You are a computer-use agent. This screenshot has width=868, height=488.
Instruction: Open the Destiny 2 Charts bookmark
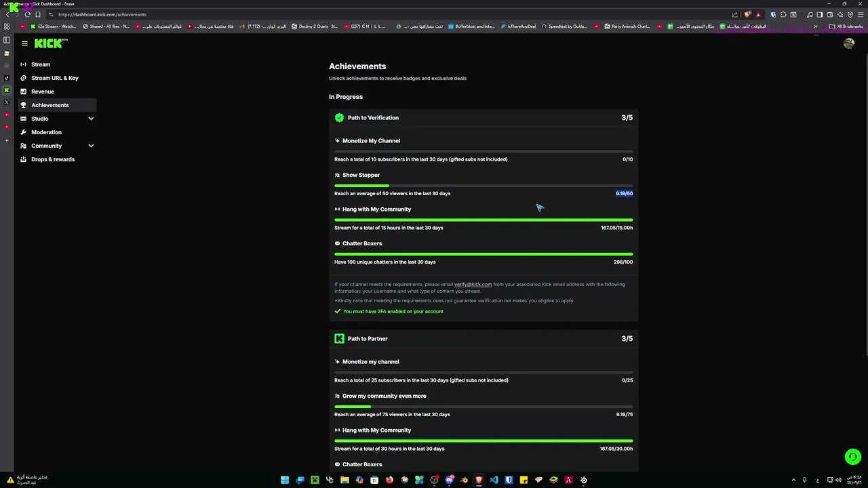pos(315,26)
